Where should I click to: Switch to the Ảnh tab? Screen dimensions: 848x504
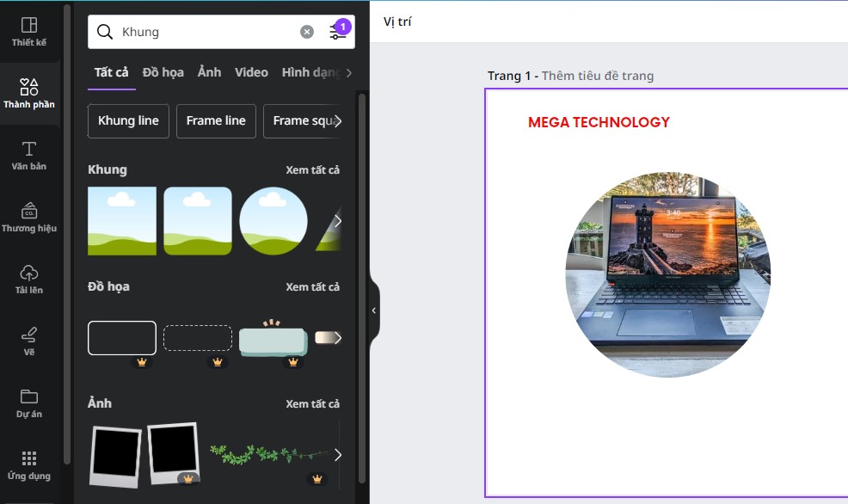pyautogui.click(x=209, y=72)
